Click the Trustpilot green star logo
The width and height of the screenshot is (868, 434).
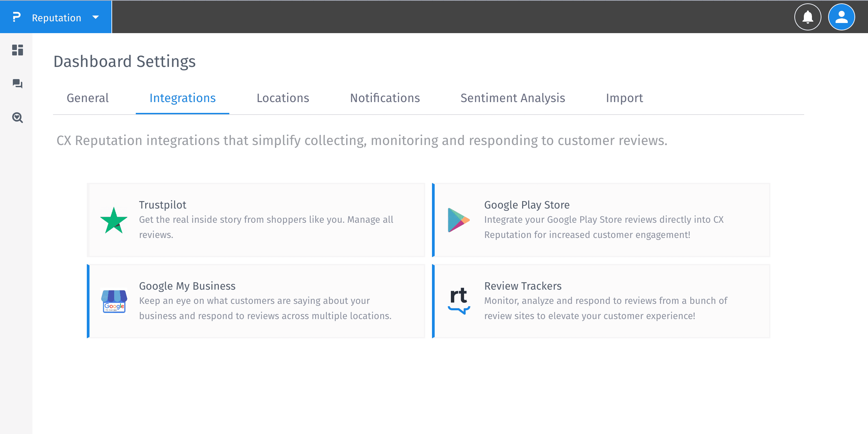[114, 220]
